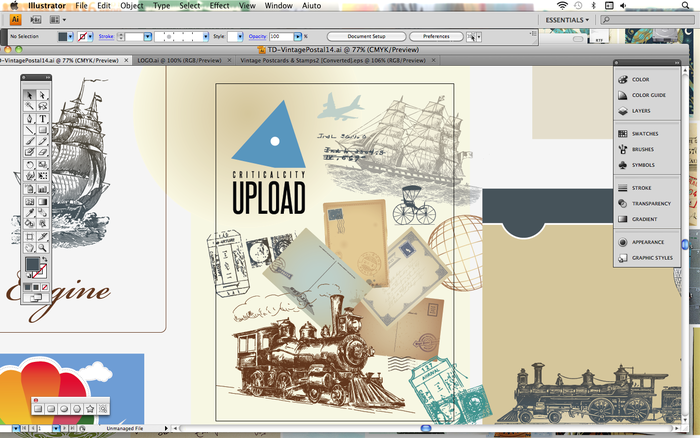Pick the Star tool in floating shape strip

(90, 409)
